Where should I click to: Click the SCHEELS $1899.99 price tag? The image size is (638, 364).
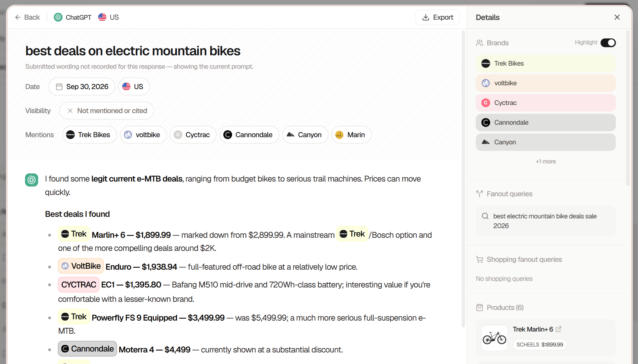pyautogui.click(x=539, y=345)
